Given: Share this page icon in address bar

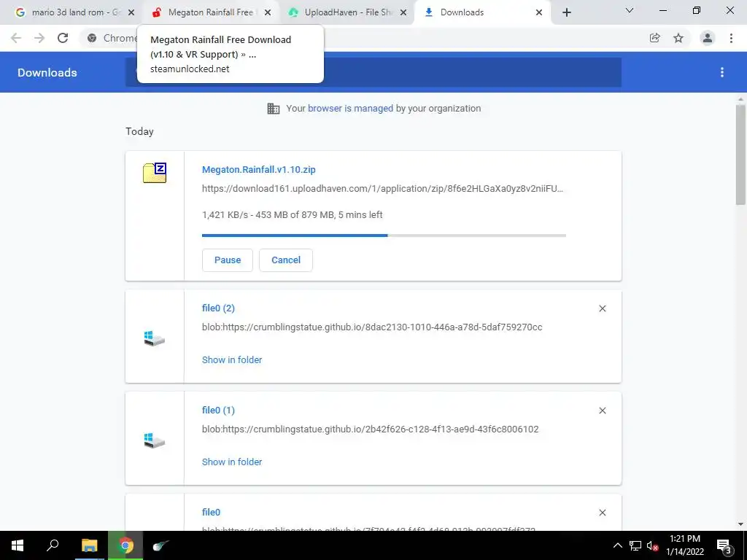Looking at the screenshot, I should [655, 38].
